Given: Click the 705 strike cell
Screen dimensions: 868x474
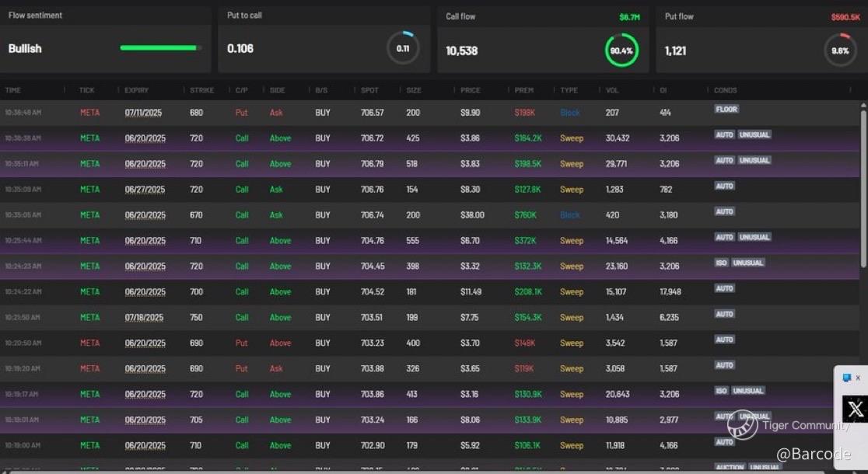Looking at the screenshot, I should (196, 420).
